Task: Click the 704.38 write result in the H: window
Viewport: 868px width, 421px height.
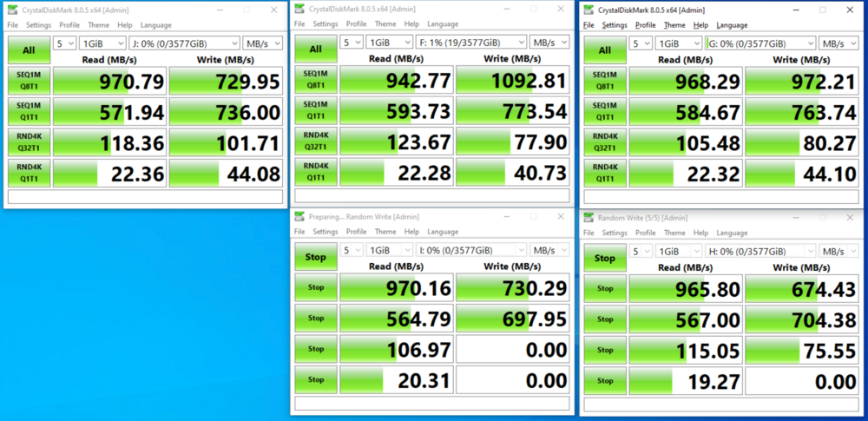Action: pos(802,319)
